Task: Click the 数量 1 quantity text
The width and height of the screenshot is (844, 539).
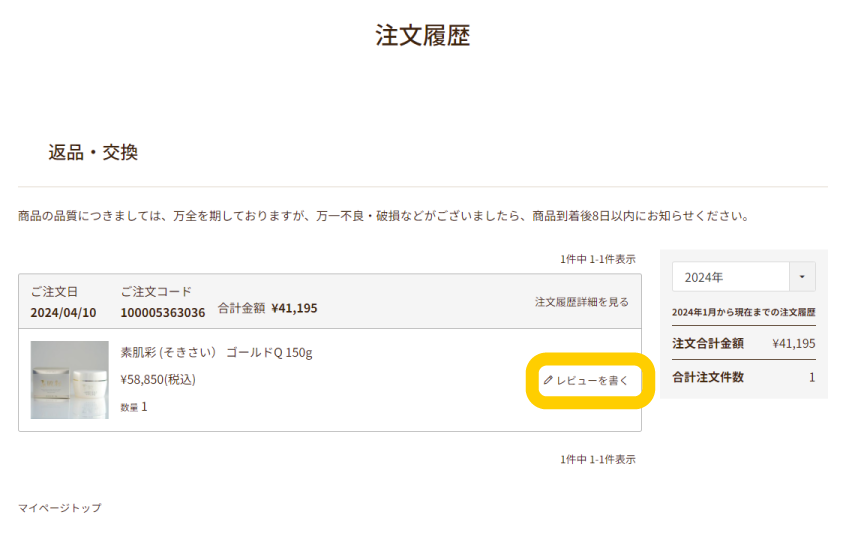Action: tap(133, 407)
